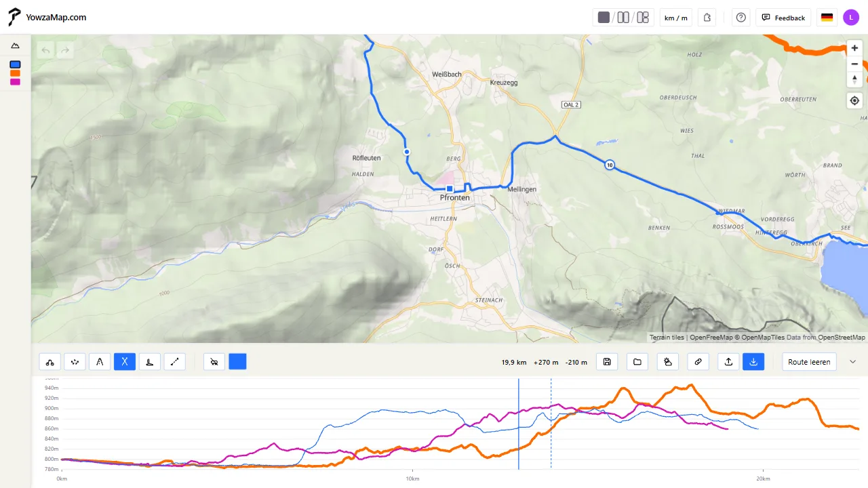Click the upload arrow icon

click(x=728, y=362)
